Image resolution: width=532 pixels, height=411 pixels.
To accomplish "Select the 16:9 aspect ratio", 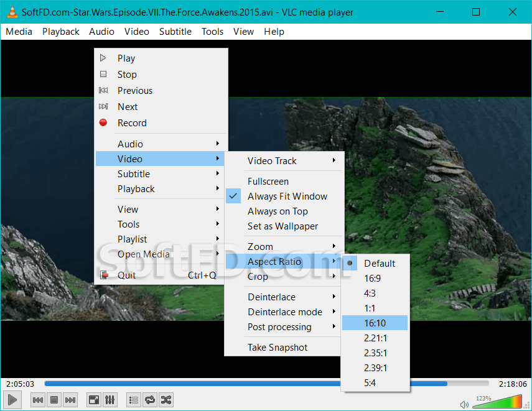I will tap(375, 279).
